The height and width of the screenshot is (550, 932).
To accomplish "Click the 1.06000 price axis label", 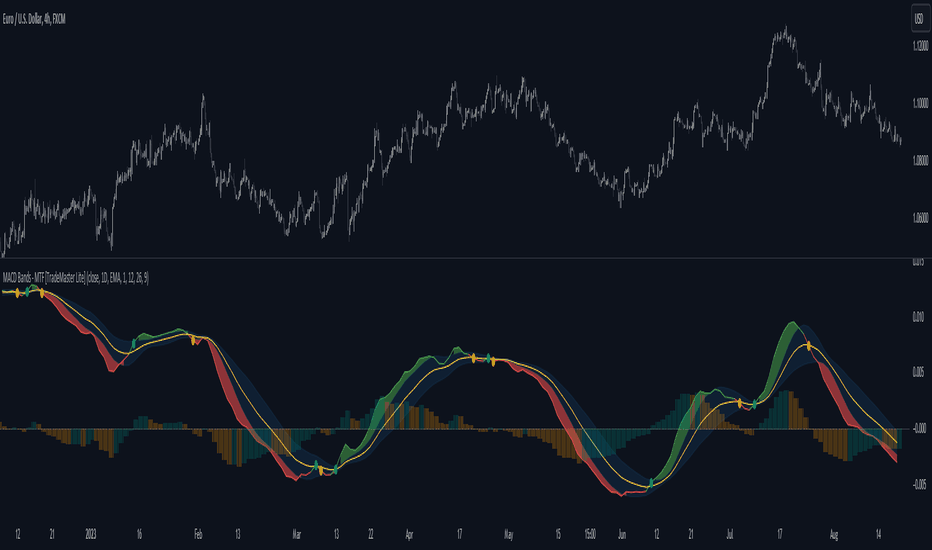I will coord(920,218).
